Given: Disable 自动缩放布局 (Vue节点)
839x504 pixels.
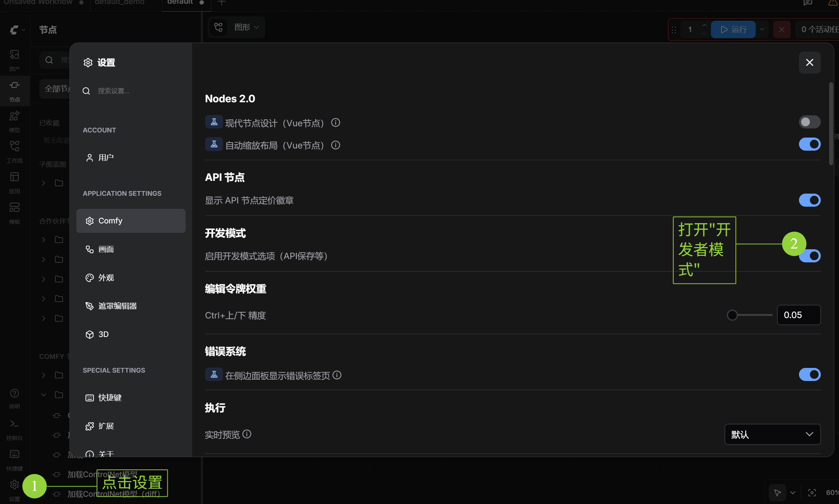Looking at the screenshot, I should point(809,144).
